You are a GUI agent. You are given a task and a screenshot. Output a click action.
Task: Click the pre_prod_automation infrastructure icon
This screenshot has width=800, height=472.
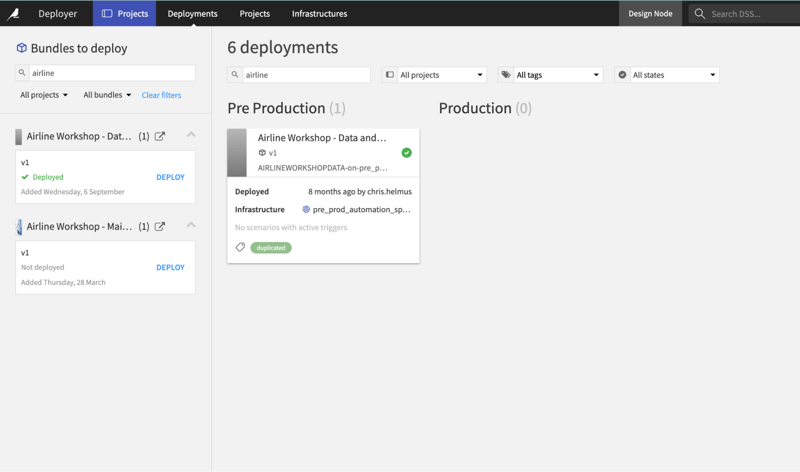(x=306, y=209)
